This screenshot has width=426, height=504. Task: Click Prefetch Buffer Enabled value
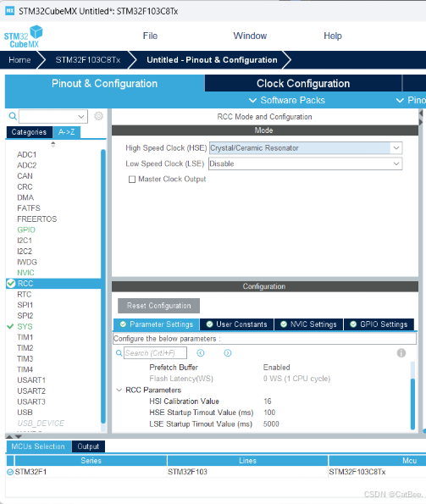click(276, 368)
